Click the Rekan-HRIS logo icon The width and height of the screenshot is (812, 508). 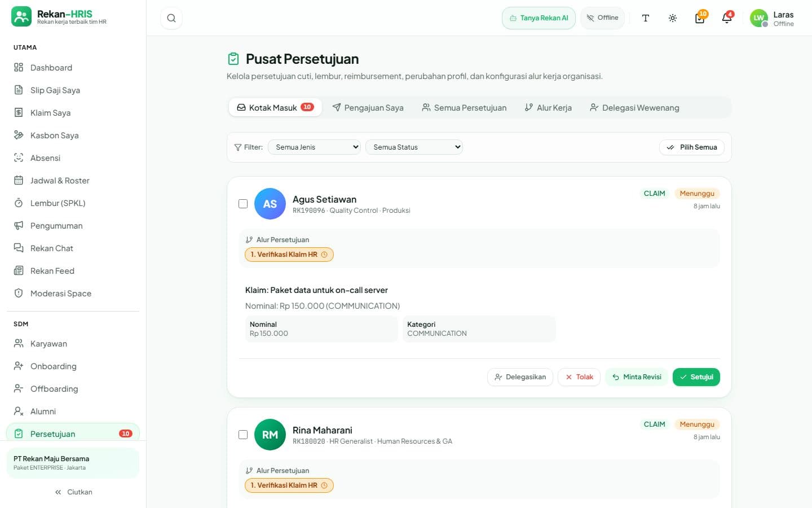[x=21, y=16]
